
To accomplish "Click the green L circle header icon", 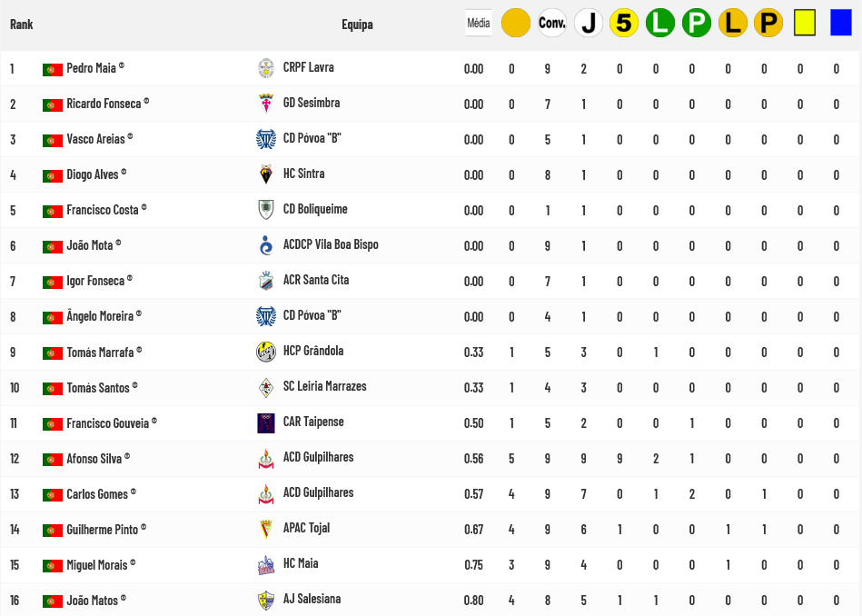I will pyautogui.click(x=659, y=23).
